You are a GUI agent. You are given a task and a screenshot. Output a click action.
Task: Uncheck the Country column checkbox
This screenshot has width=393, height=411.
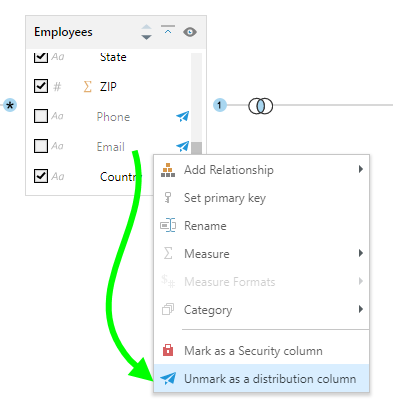tap(41, 176)
